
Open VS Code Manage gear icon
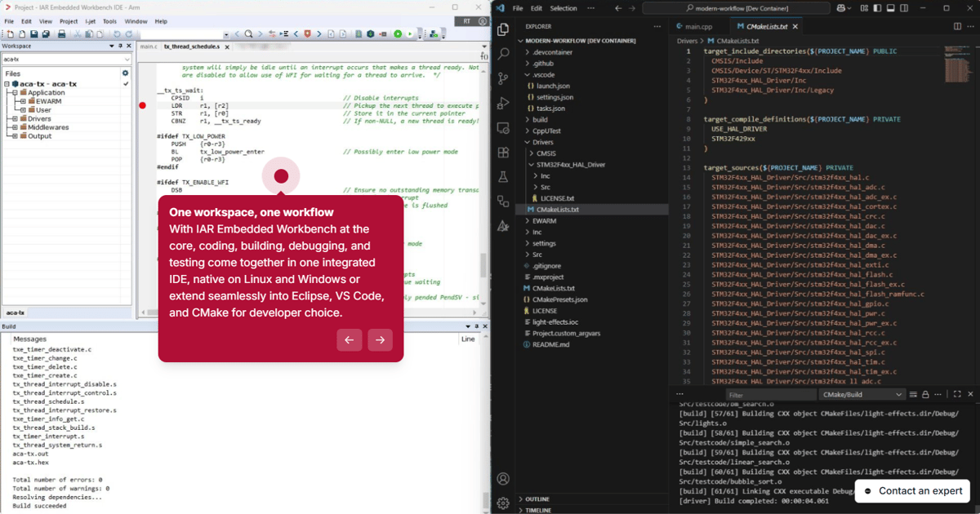pos(503,503)
